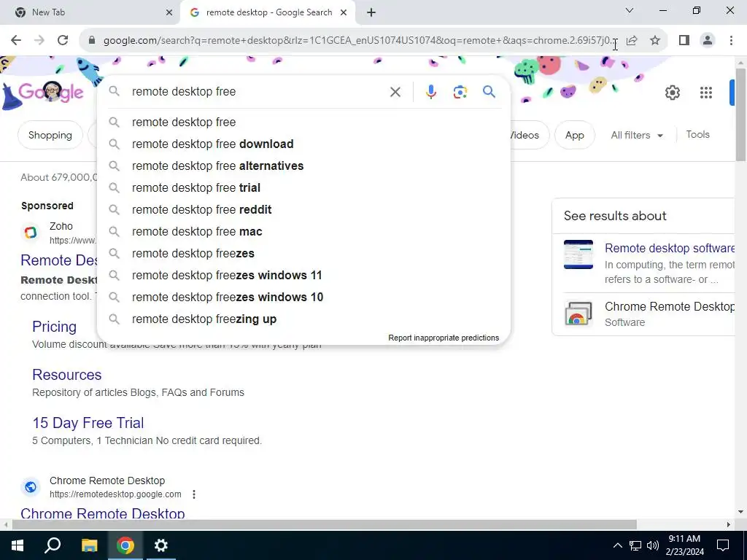Open Windows taskbar search
747x560 pixels.
53,545
